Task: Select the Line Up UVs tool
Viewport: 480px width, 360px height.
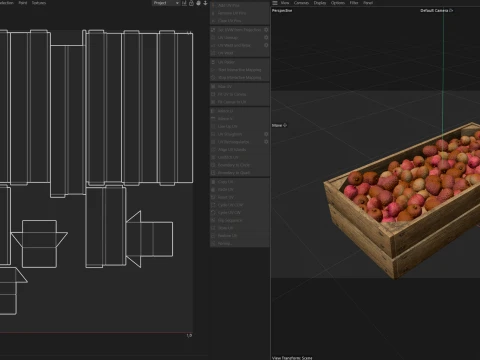Action: pos(240,126)
